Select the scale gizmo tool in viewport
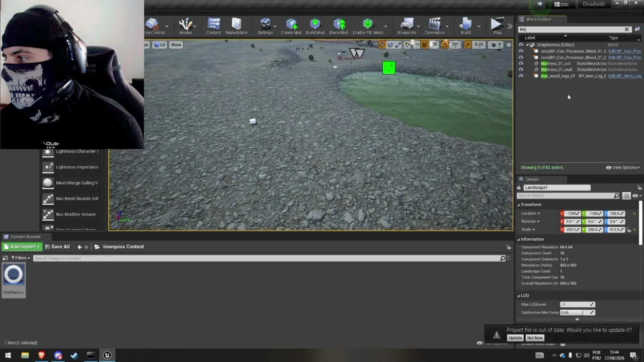 398,45
